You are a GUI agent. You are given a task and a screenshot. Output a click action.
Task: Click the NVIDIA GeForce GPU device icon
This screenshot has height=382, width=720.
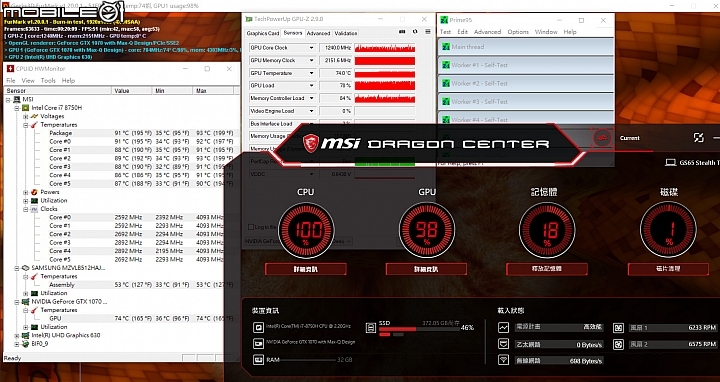[258, 343]
